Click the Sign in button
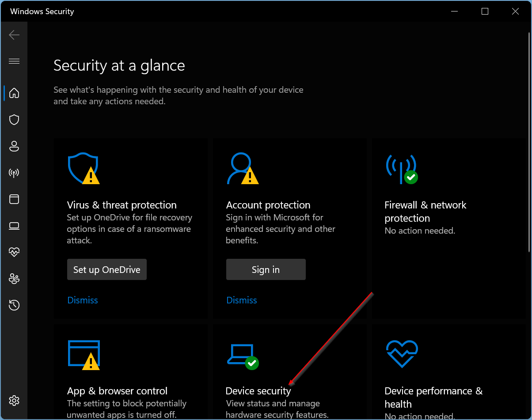532x420 pixels. [266, 269]
